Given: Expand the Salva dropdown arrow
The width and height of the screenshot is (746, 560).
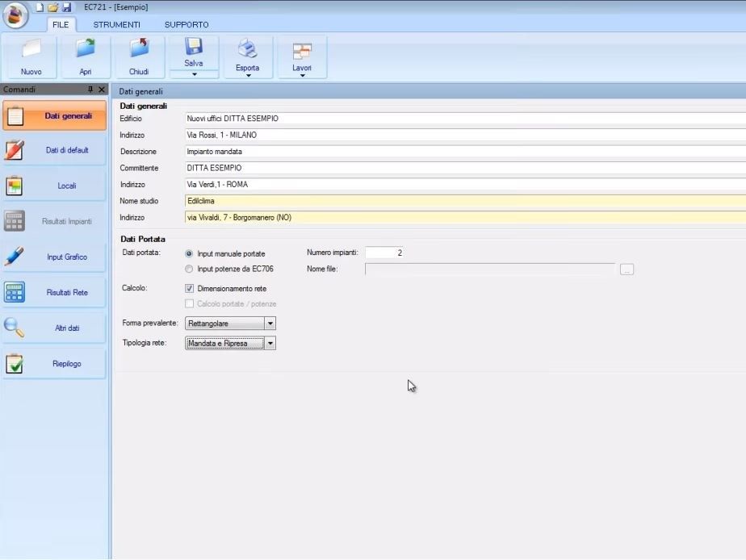Looking at the screenshot, I should pos(194,74).
